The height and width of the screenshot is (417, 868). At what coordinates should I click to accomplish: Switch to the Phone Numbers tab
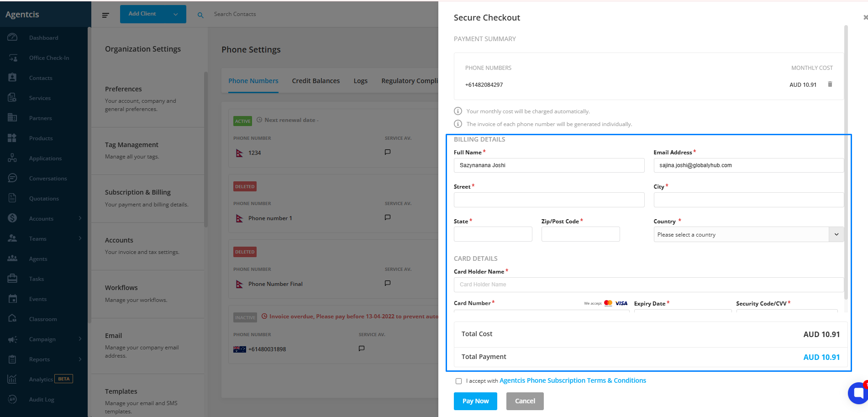tap(253, 81)
